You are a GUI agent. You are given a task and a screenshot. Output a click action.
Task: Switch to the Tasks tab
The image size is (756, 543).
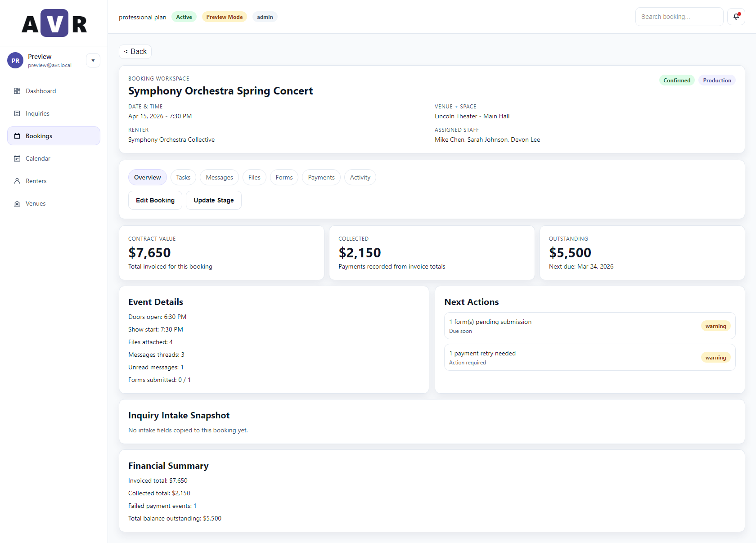[183, 177]
